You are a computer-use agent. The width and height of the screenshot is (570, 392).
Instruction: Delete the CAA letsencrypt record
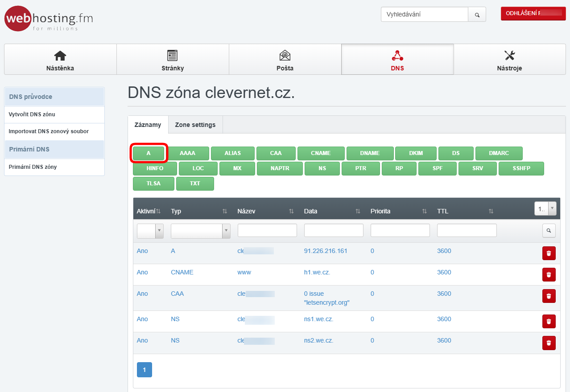(549, 296)
